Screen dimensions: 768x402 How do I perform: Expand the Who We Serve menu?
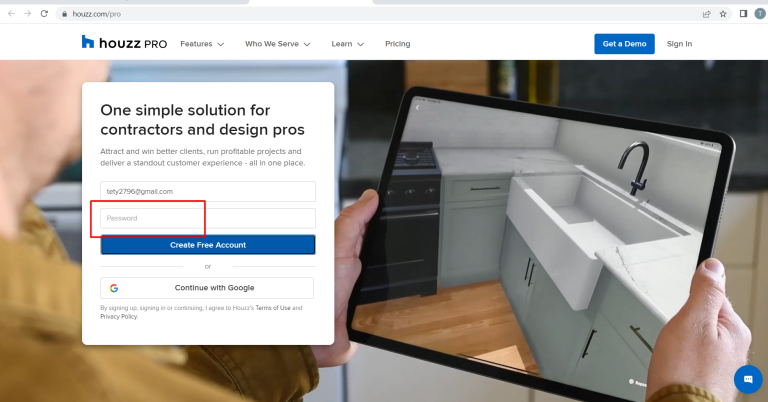pos(277,44)
